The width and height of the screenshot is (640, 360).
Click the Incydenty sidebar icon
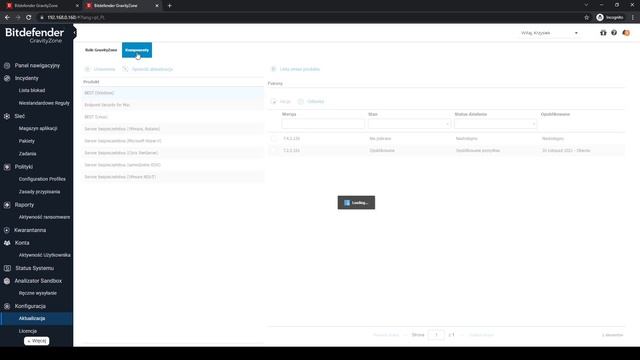(7, 78)
